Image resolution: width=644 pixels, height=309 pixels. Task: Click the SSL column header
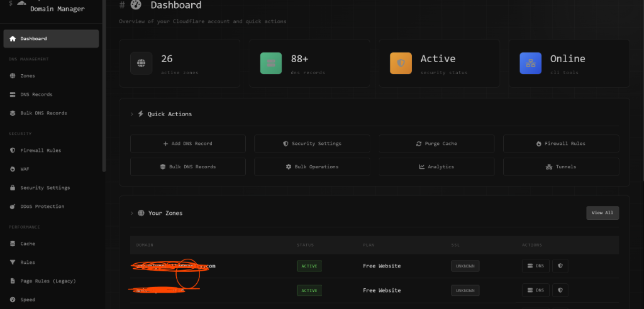(455, 245)
